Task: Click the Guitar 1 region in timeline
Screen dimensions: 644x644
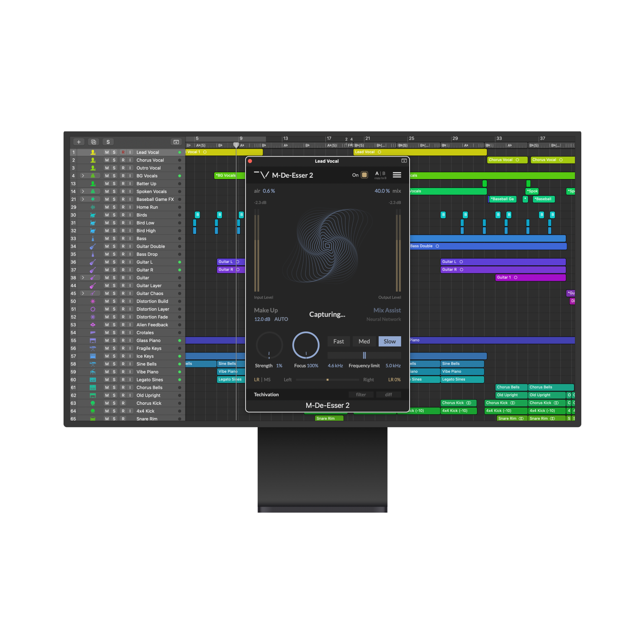Action: point(530,278)
